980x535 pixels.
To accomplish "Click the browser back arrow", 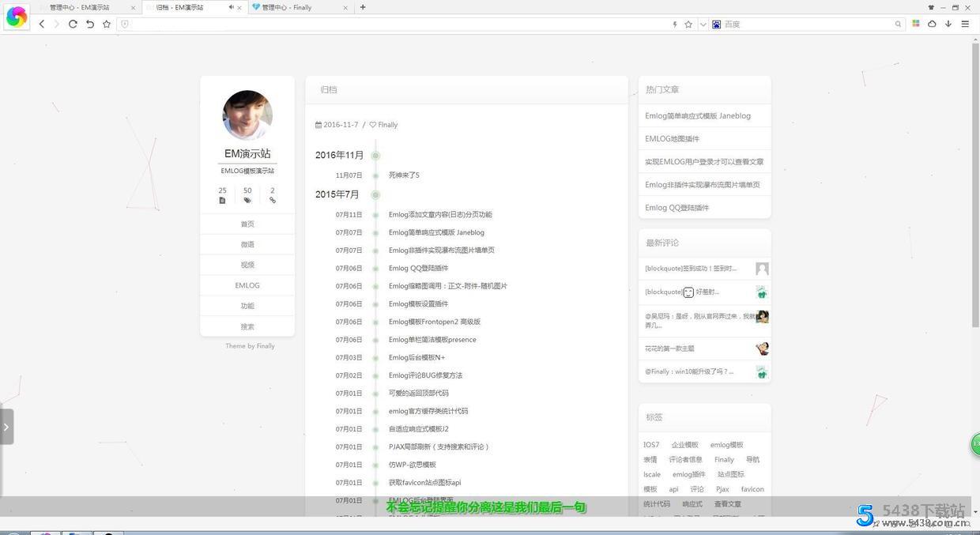I will pos(42,24).
